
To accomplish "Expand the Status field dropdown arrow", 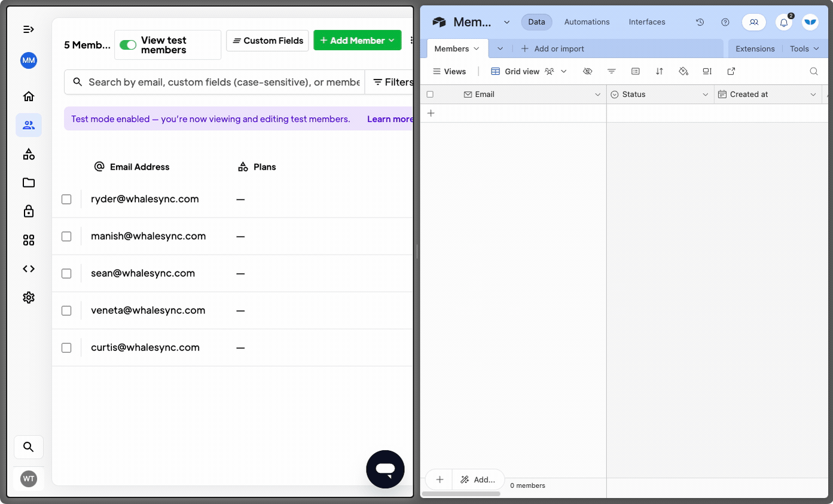I will tap(704, 94).
